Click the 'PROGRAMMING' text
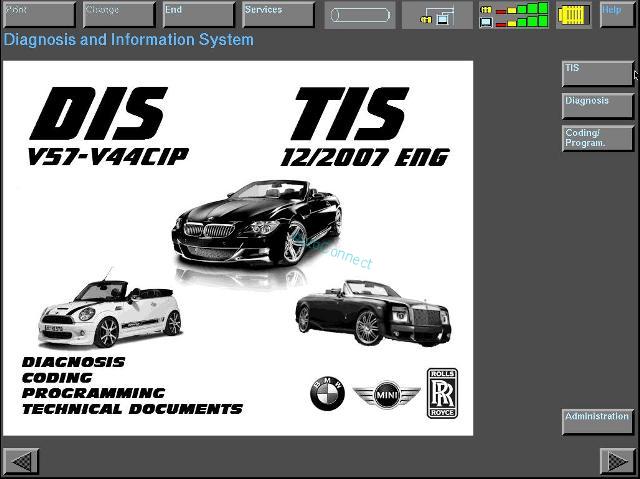Screen dimensions: 640x479 pyautogui.click(x=93, y=393)
